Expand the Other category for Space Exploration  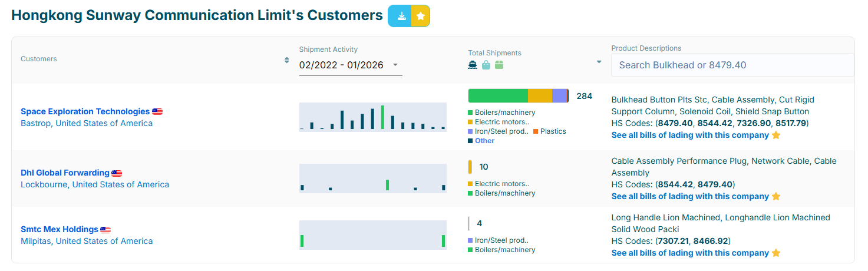[484, 141]
